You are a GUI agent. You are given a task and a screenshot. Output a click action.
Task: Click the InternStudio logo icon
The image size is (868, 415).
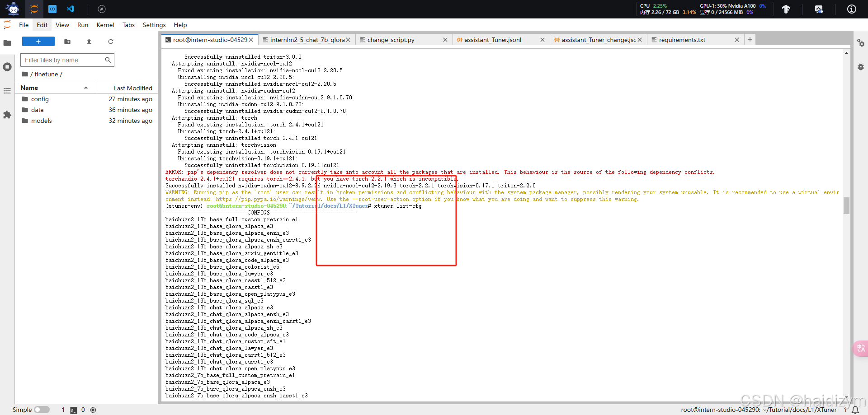coord(13,9)
